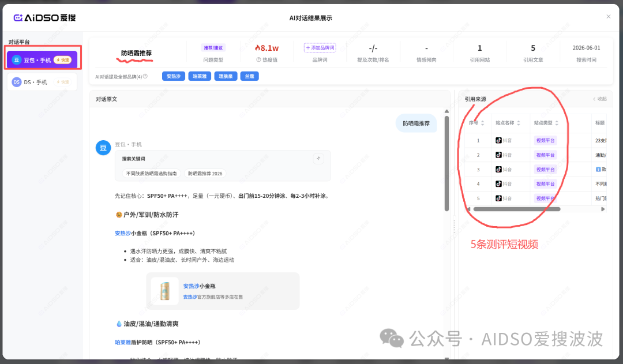
Task: Click the reference table right scroll arrow
Action: [603, 209]
